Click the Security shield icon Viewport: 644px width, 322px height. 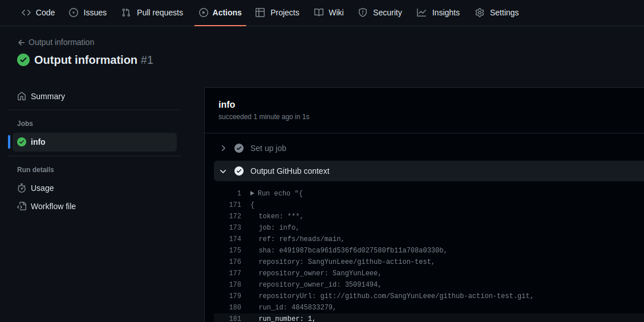tap(363, 13)
